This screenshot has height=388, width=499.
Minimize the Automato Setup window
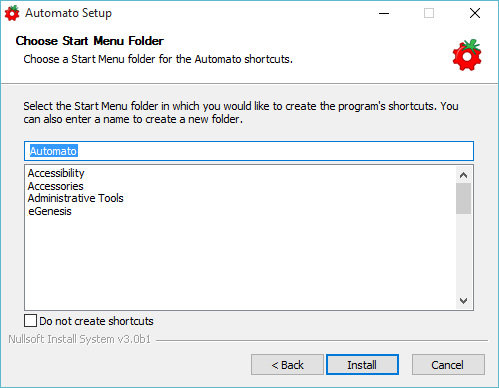(x=384, y=13)
